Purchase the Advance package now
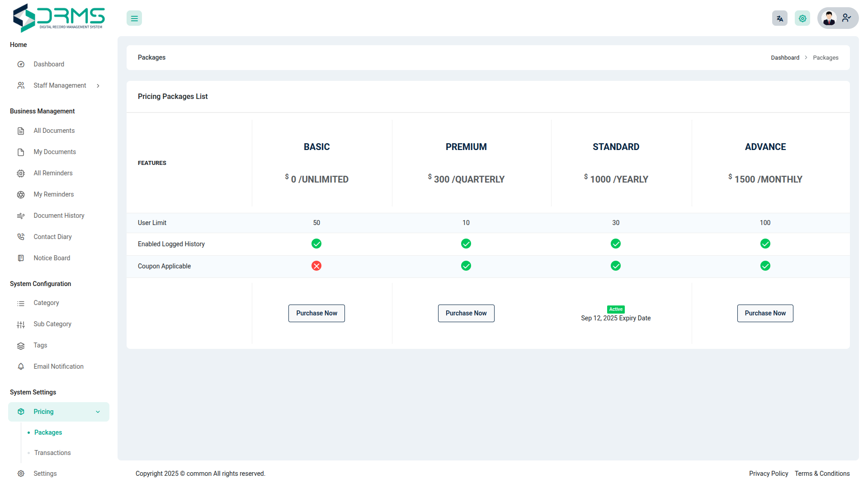868x488 pixels. [x=765, y=313]
